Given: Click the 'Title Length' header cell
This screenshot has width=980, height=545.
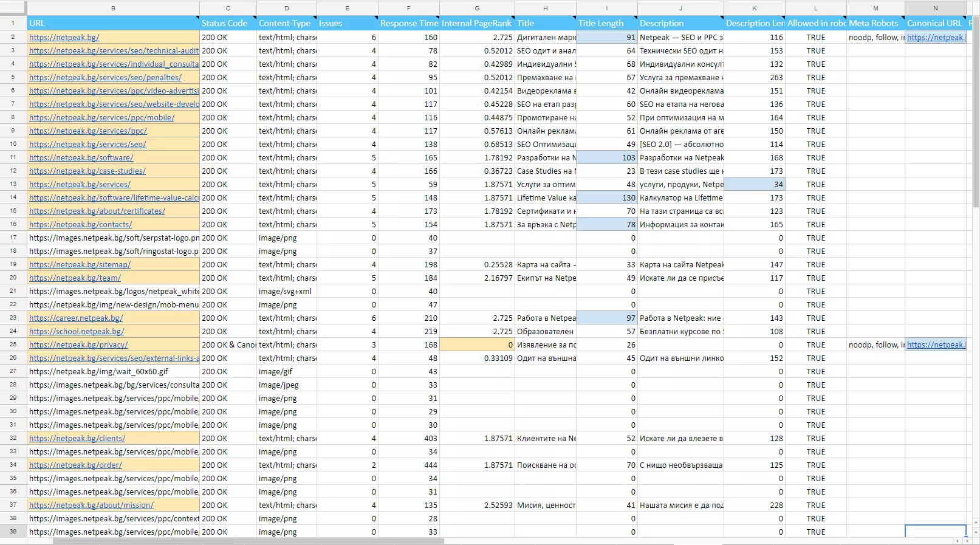Looking at the screenshot, I should click(x=606, y=23).
